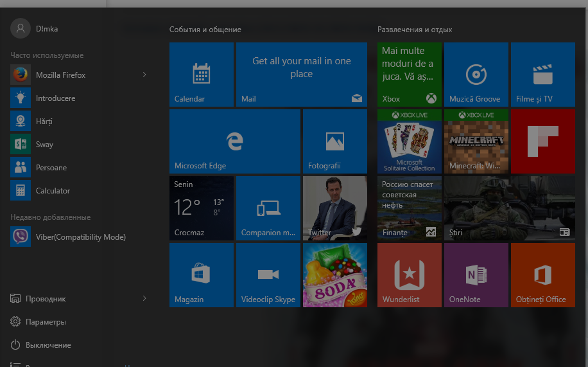This screenshot has height=367, width=588.
Task: Click the D!mka user name
Action: [x=47, y=28]
